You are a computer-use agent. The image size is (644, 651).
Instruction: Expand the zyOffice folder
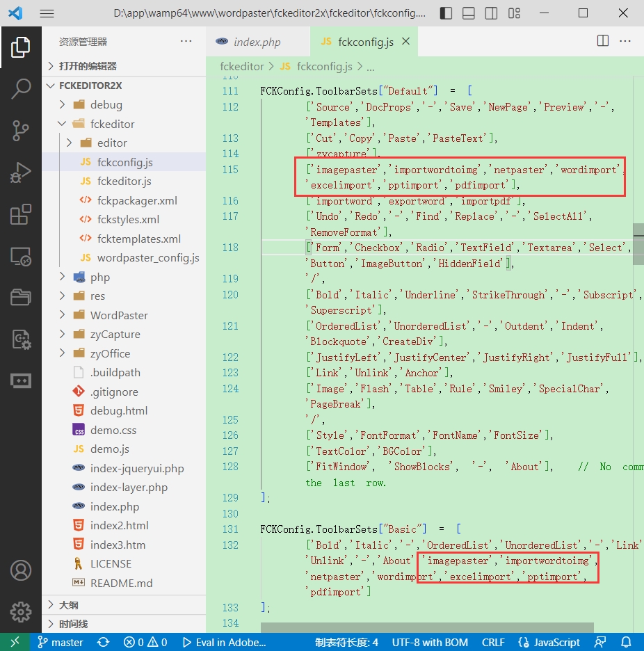[110, 353]
